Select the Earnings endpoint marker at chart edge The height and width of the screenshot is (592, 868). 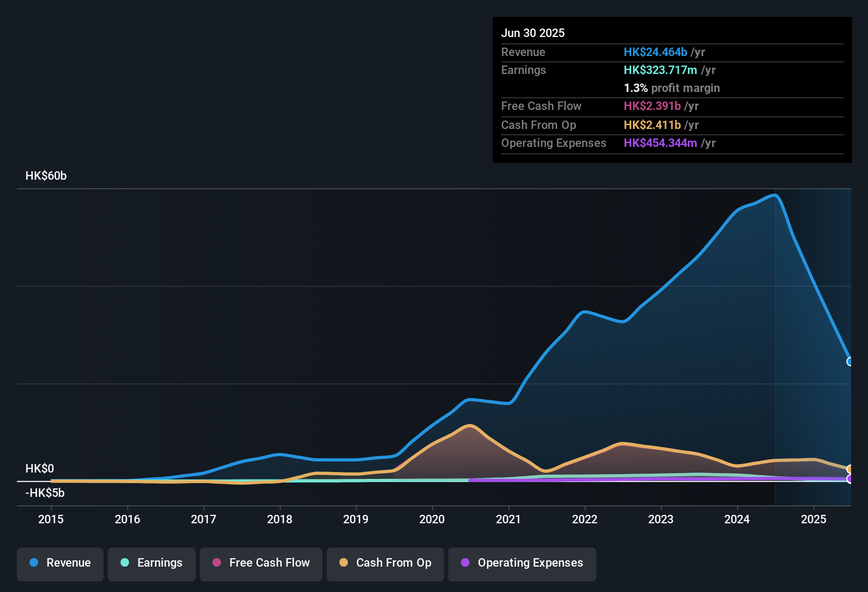(x=850, y=479)
